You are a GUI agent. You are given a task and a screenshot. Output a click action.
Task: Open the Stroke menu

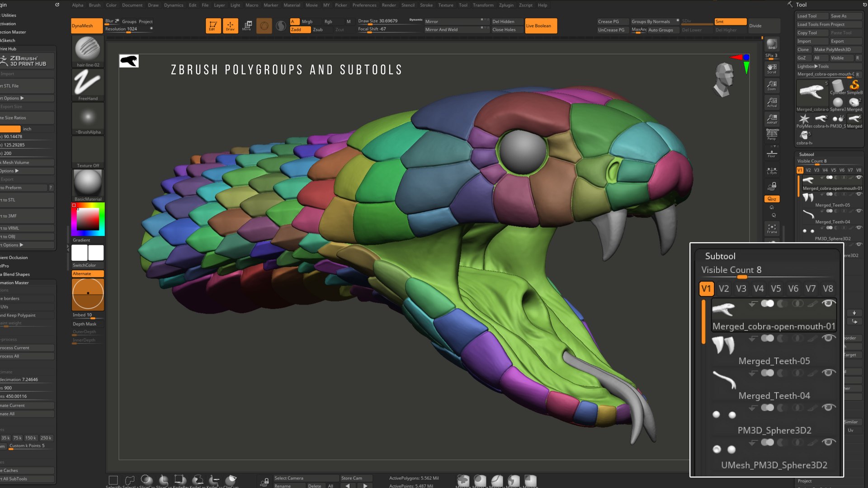(426, 5)
